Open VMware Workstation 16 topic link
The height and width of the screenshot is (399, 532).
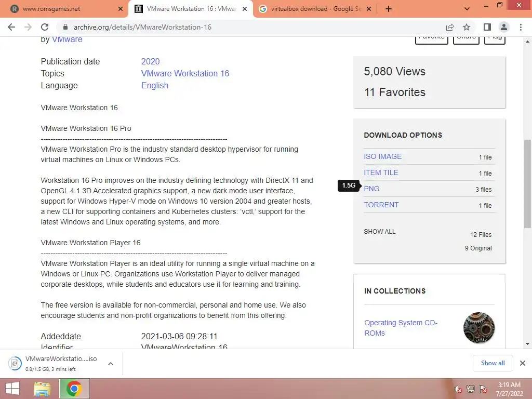point(185,73)
